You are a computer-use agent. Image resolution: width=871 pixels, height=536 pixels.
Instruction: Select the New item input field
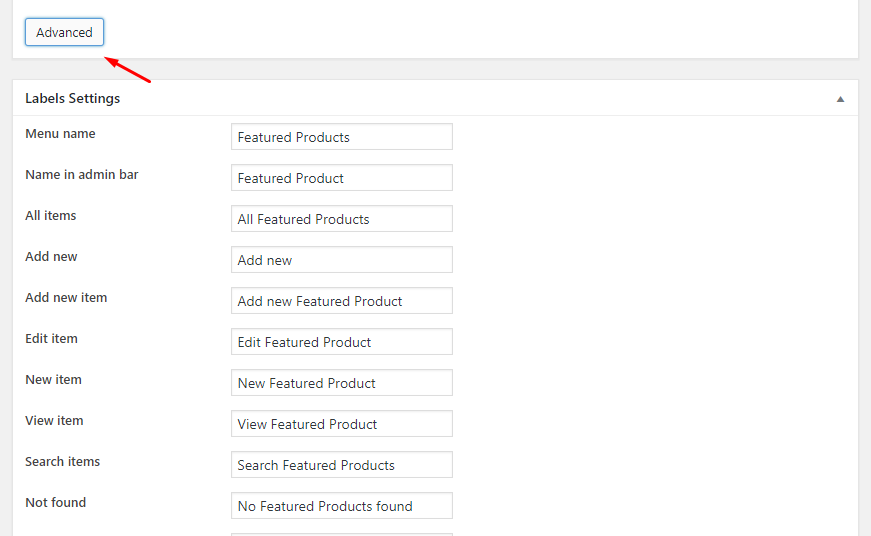(341, 383)
